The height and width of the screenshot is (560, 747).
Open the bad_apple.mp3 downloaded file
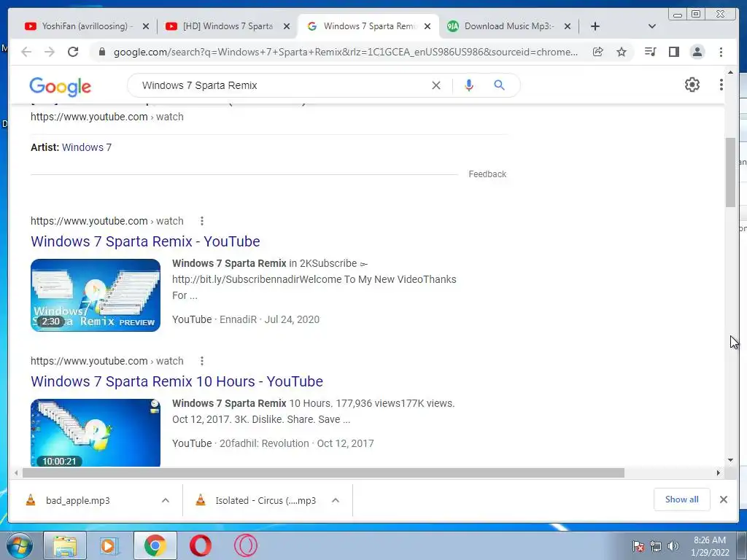tap(77, 500)
